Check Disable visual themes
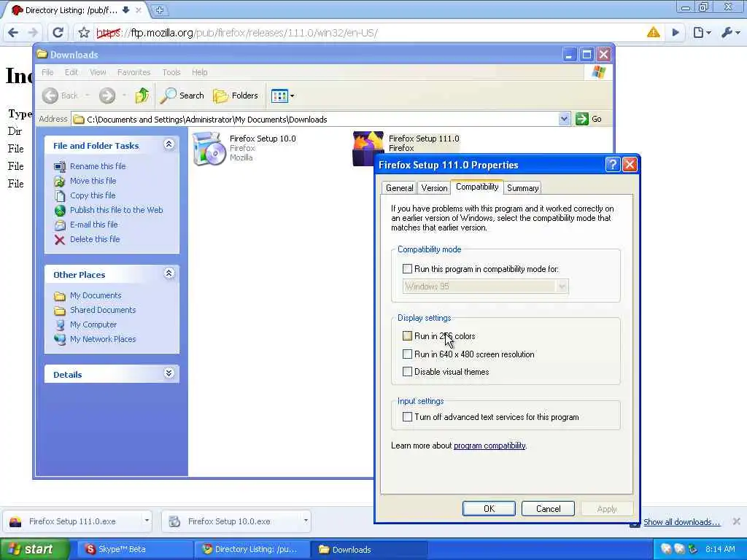747x560 pixels. pyautogui.click(x=407, y=372)
